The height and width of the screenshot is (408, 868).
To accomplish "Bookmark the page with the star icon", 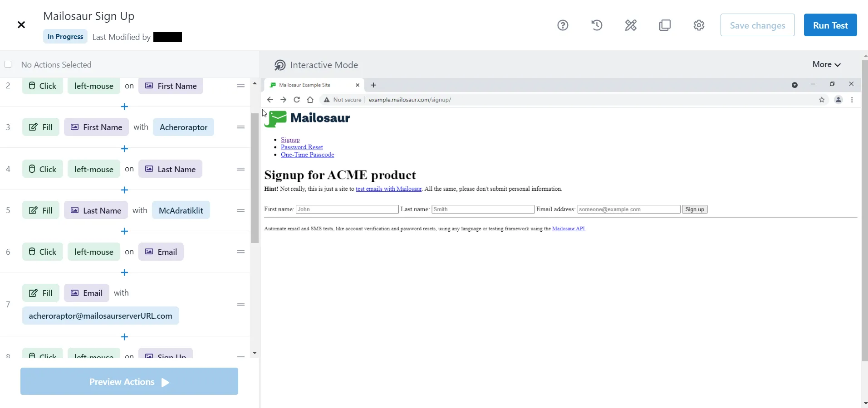I will point(822,100).
